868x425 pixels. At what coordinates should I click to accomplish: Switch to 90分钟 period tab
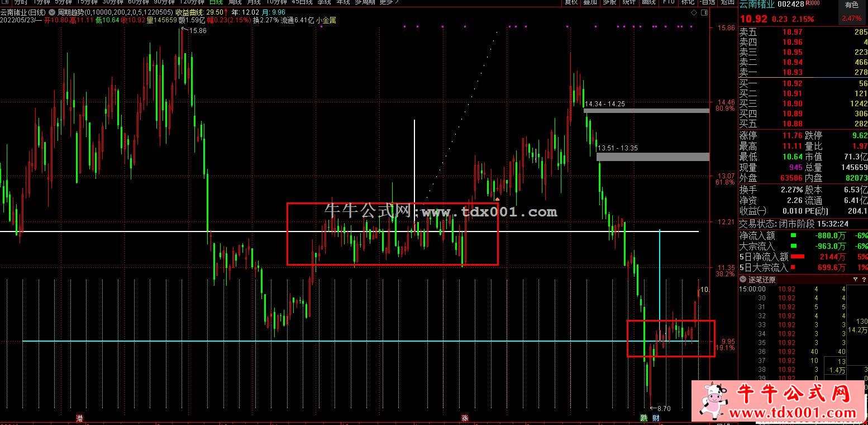point(164,2)
